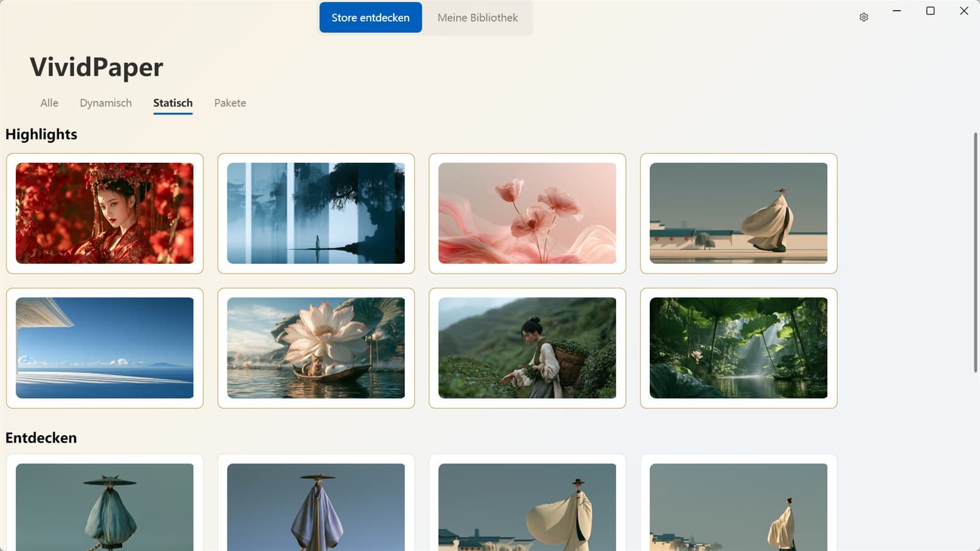Show the Alle category tab
The height and width of the screenshot is (551, 980).
click(x=49, y=103)
